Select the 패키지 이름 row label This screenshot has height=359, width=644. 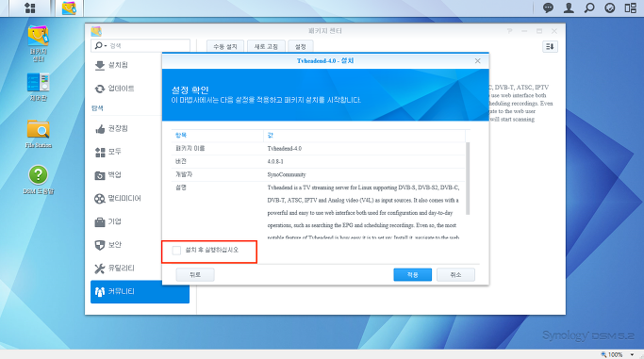[x=190, y=149]
